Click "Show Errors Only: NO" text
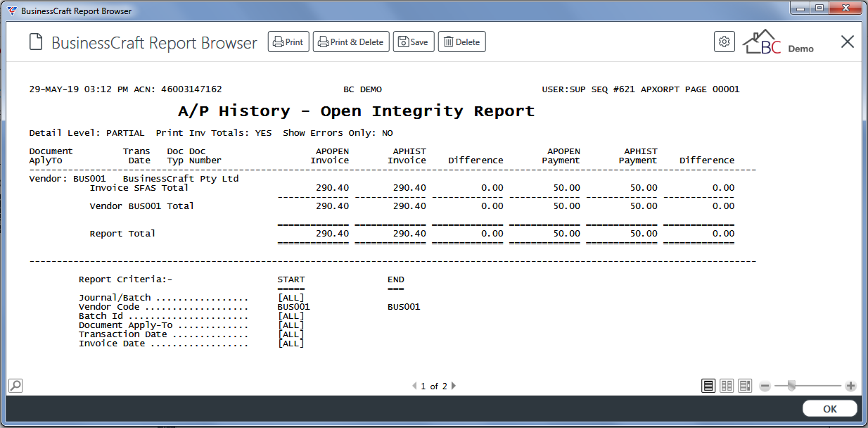This screenshot has width=868, height=428. pyautogui.click(x=338, y=133)
